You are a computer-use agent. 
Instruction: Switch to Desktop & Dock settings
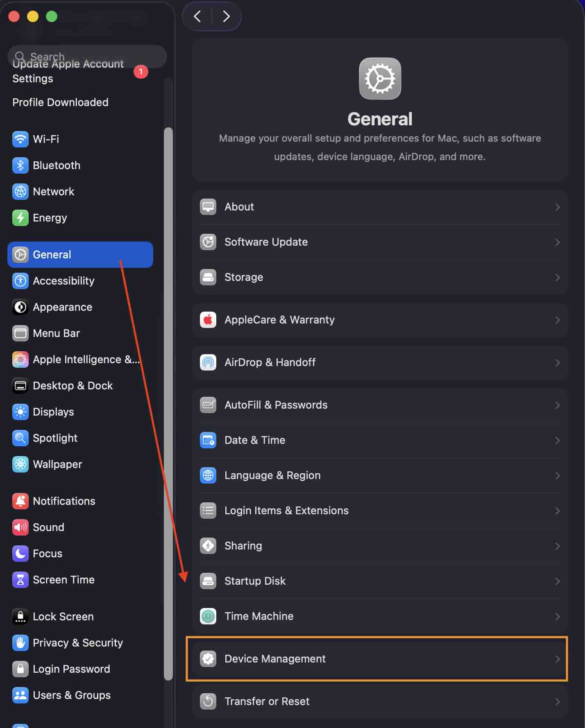point(73,386)
